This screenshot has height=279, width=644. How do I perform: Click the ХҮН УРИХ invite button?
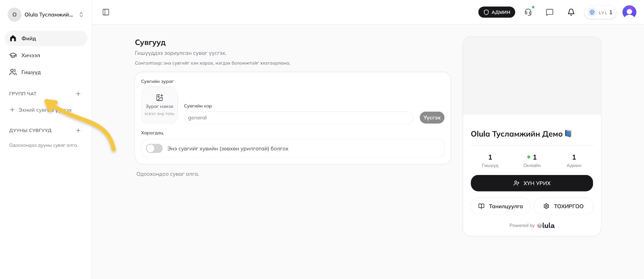click(532, 183)
